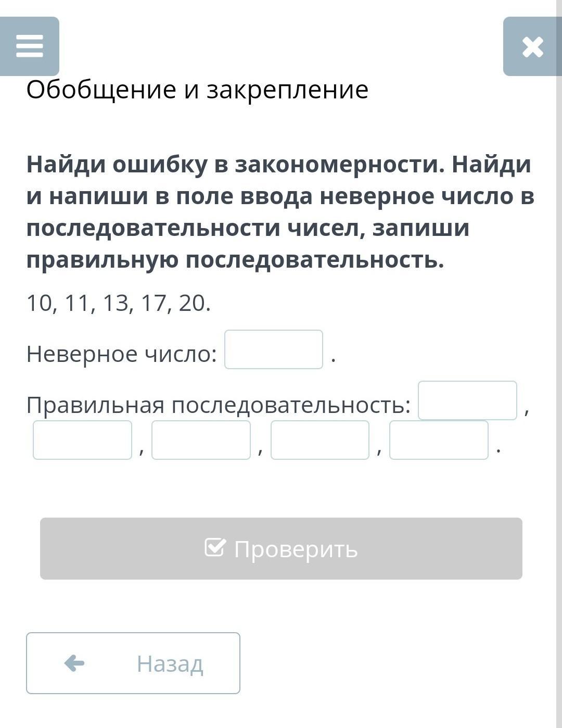Click the left arrow icon beside Назад

pyautogui.click(x=74, y=663)
